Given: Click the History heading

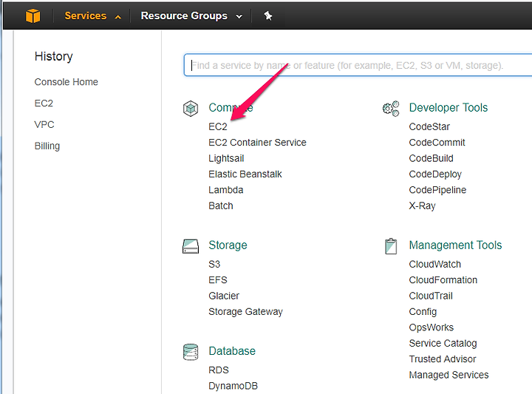Looking at the screenshot, I should (54, 56).
